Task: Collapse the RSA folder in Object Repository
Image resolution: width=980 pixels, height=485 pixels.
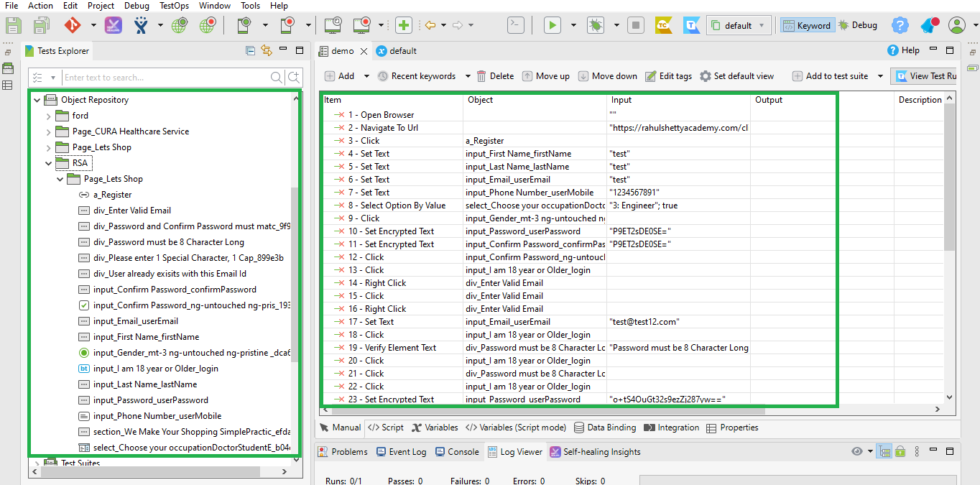Action: (48, 162)
